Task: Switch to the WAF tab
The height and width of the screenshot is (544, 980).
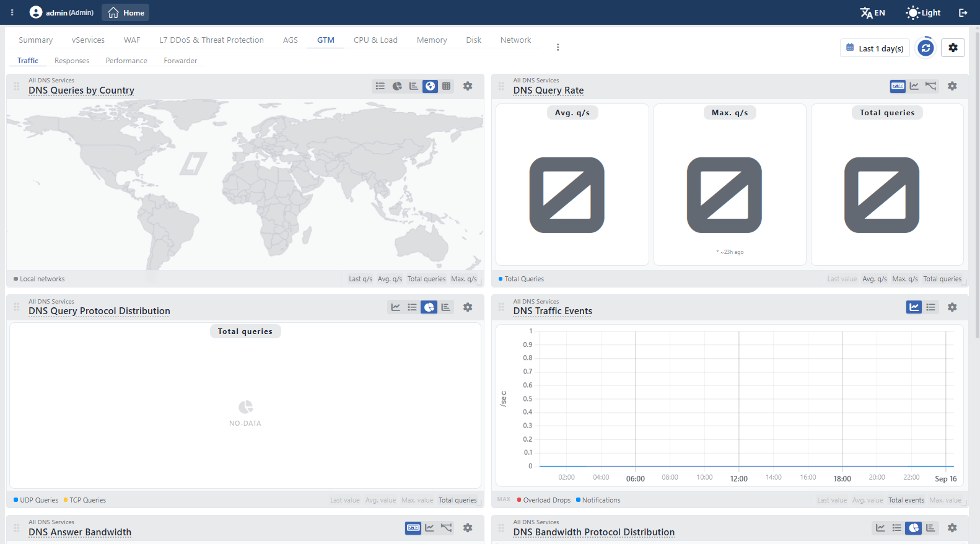Action: click(x=132, y=40)
